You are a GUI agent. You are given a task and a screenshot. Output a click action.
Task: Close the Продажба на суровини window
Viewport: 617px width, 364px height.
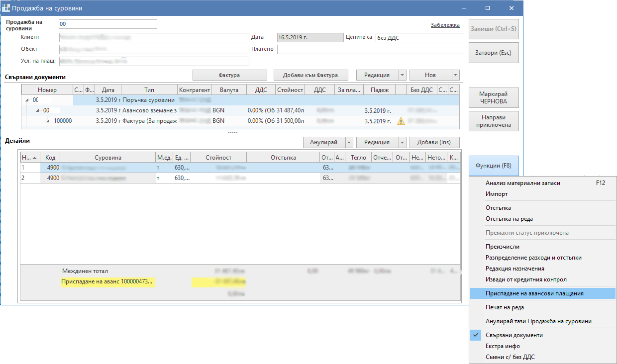coord(512,8)
